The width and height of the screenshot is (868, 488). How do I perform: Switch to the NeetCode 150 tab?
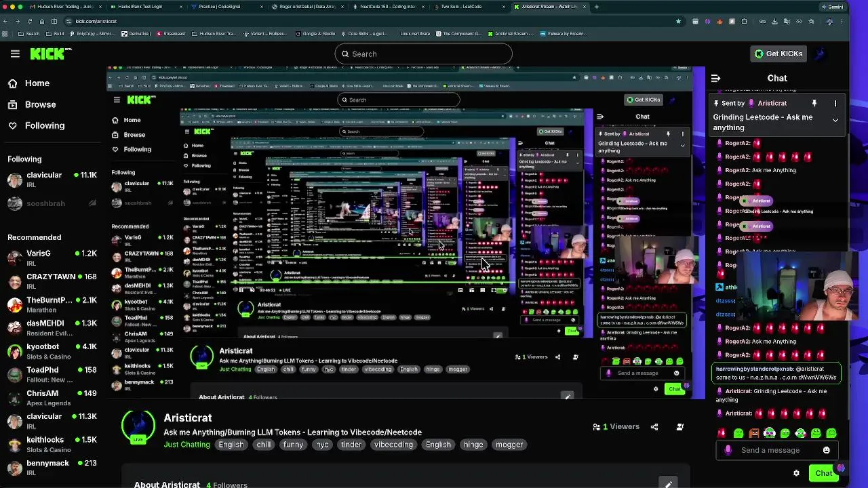[x=388, y=7]
